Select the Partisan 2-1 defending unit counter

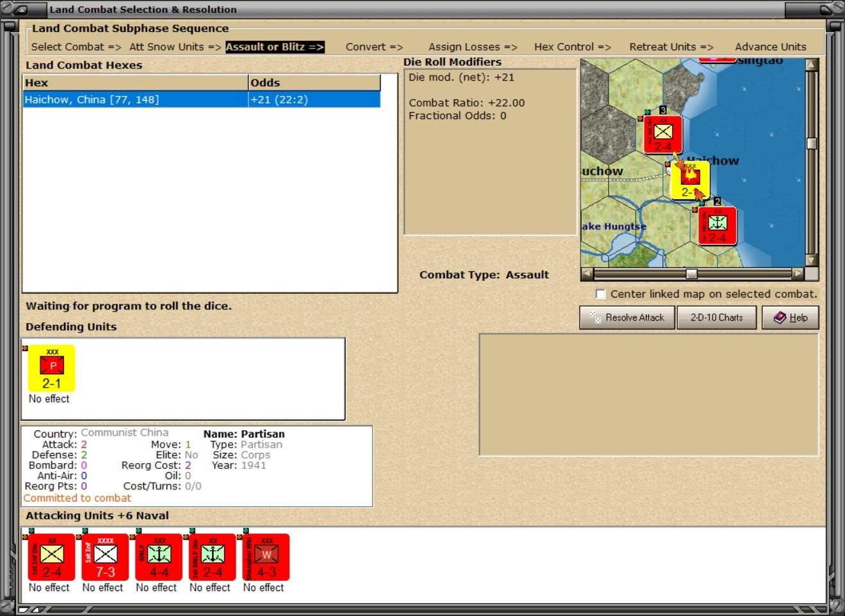tap(51, 368)
